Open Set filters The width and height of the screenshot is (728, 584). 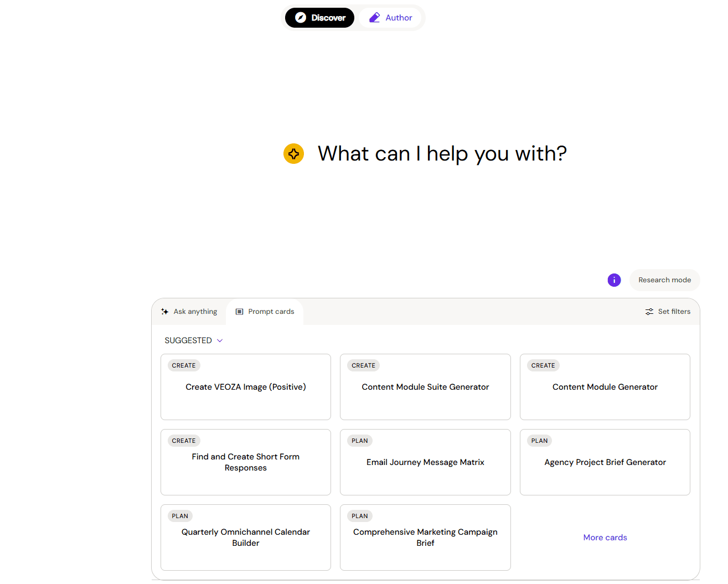click(x=668, y=312)
